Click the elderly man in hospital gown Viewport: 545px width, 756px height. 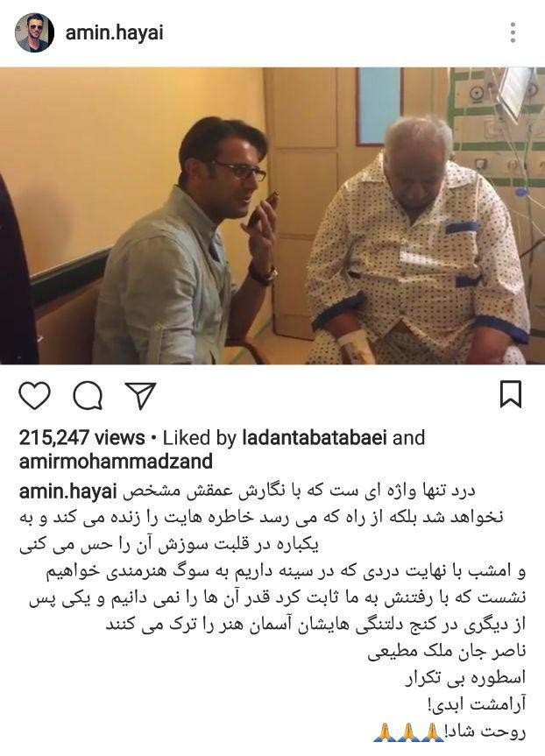[417, 241]
